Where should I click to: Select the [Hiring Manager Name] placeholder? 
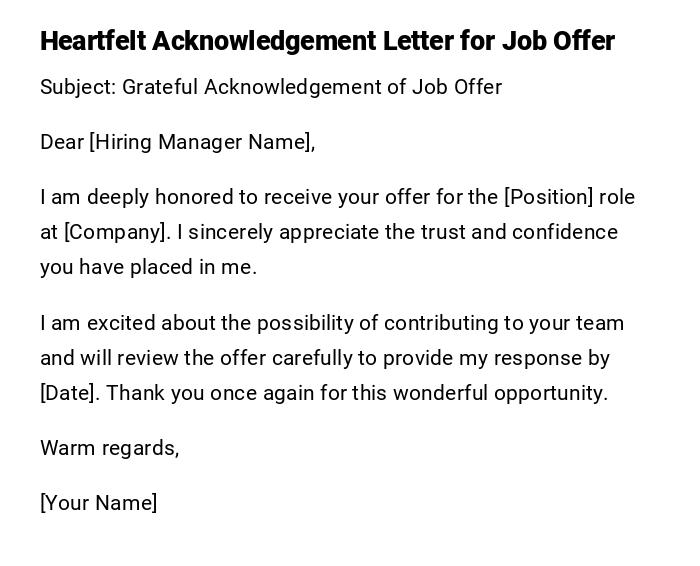(202, 142)
